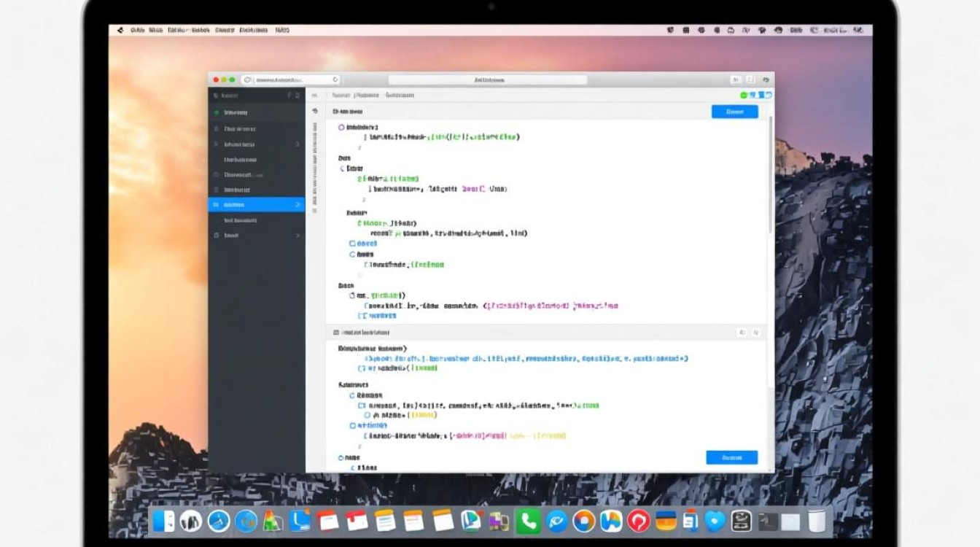Viewport: 980px width, 547px height.
Task: Click the small arrow icon left of editor header
Action: pyautogui.click(x=315, y=112)
